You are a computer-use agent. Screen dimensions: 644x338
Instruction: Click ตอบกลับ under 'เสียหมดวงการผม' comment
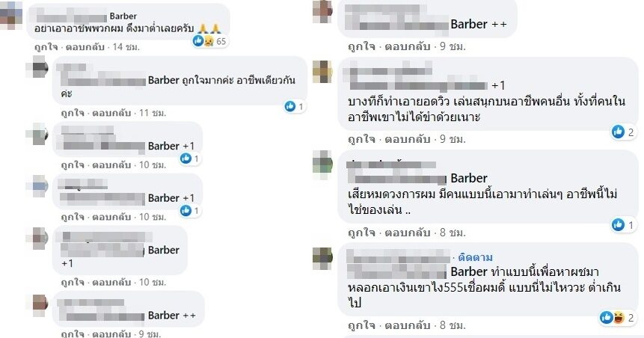pos(408,233)
